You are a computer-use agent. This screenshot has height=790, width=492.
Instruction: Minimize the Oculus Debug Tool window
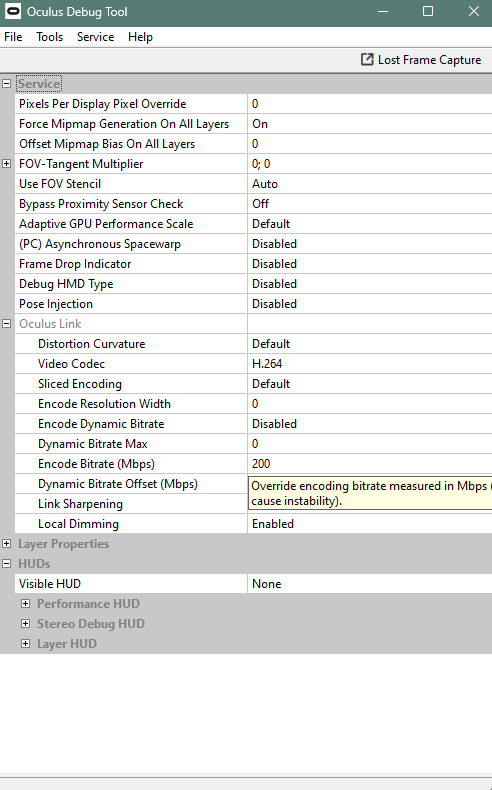pos(383,11)
